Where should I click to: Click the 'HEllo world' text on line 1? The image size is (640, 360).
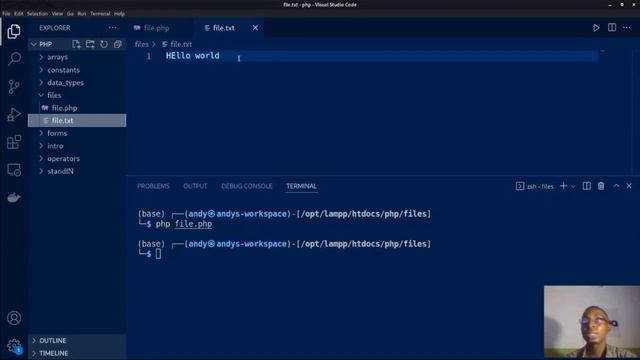click(x=193, y=56)
